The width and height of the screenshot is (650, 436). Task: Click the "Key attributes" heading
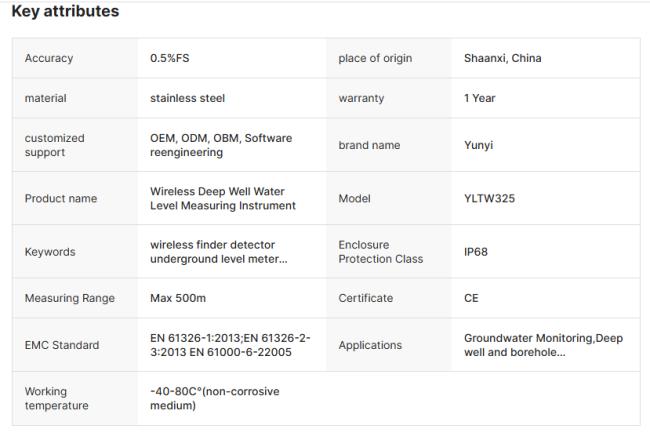point(65,12)
